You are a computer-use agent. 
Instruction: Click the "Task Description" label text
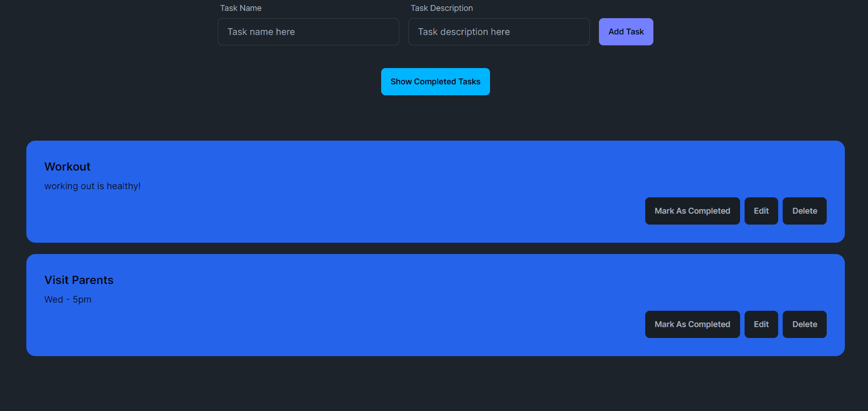(x=441, y=8)
